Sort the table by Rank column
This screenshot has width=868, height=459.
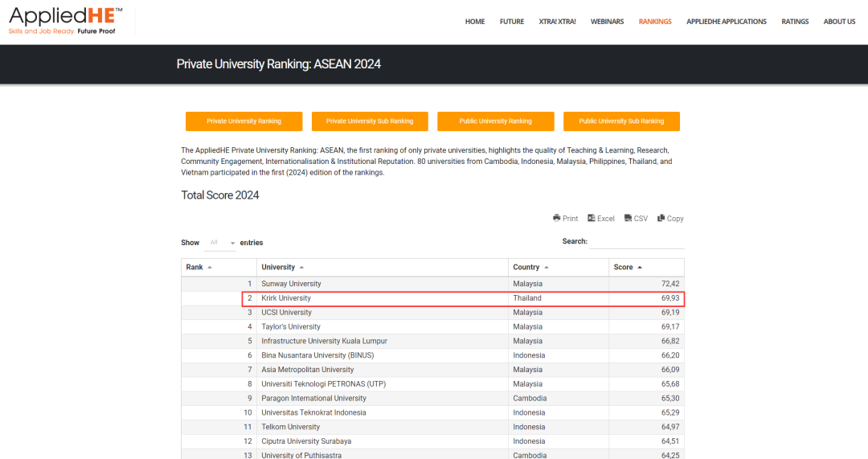pos(219,267)
